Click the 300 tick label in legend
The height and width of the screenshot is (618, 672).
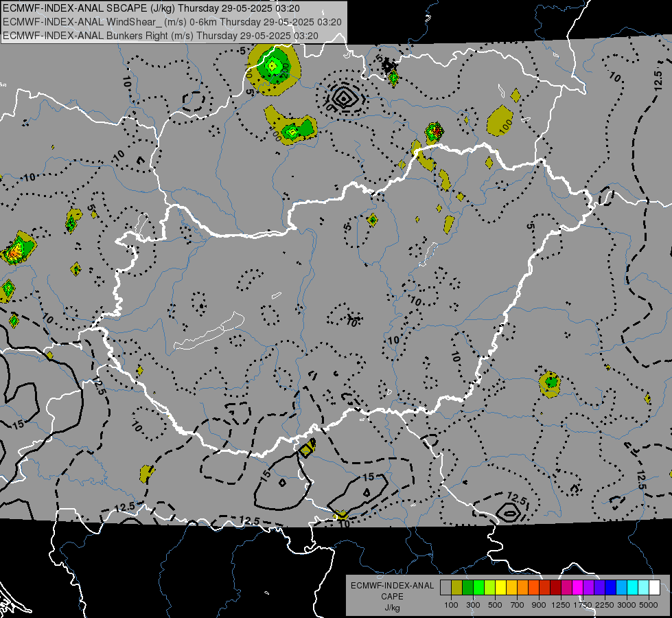coord(473,605)
